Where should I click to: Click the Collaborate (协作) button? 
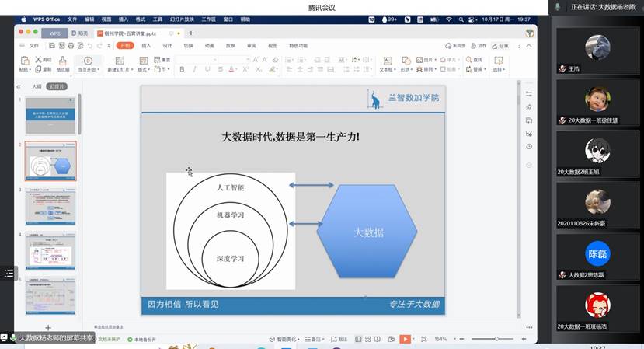pos(479,46)
